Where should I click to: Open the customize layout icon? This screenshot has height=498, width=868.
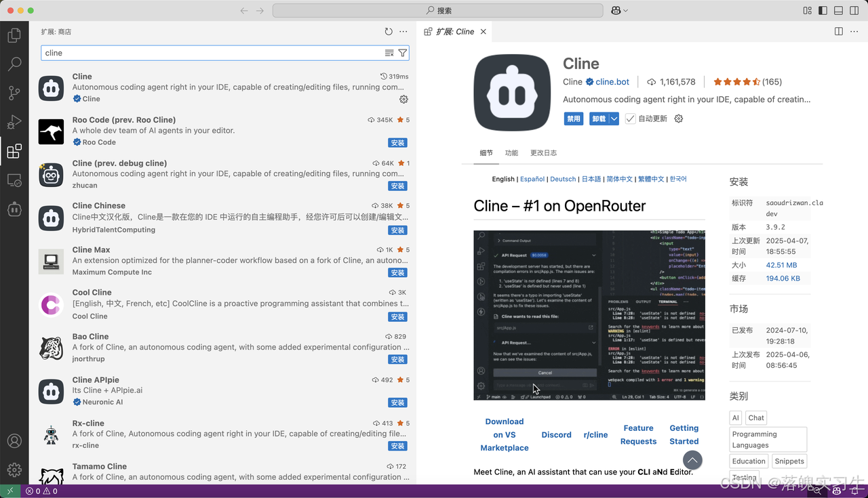point(808,11)
